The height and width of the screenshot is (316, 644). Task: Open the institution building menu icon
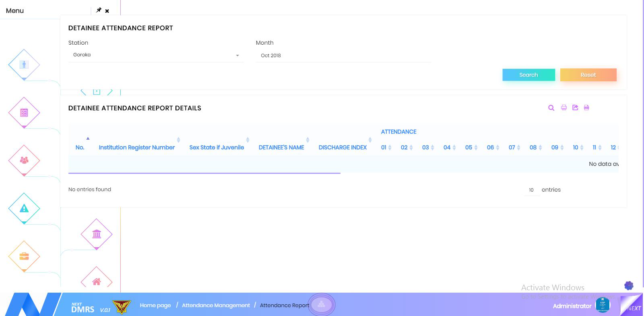pyautogui.click(x=97, y=234)
